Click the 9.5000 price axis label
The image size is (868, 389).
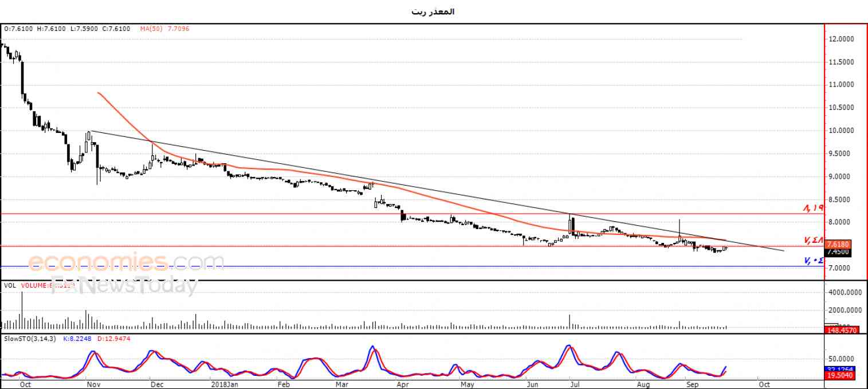[839, 154]
